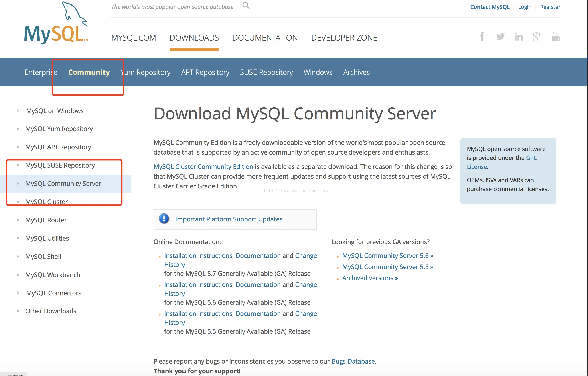Open the Archives tab
The image size is (588, 376).
point(357,72)
